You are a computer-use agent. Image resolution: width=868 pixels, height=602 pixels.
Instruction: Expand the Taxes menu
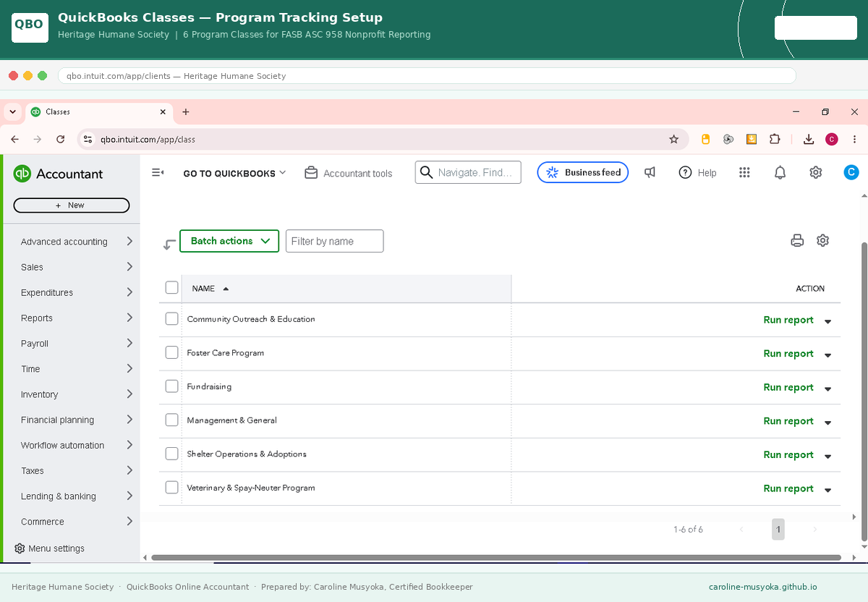pyautogui.click(x=77, y=470)
